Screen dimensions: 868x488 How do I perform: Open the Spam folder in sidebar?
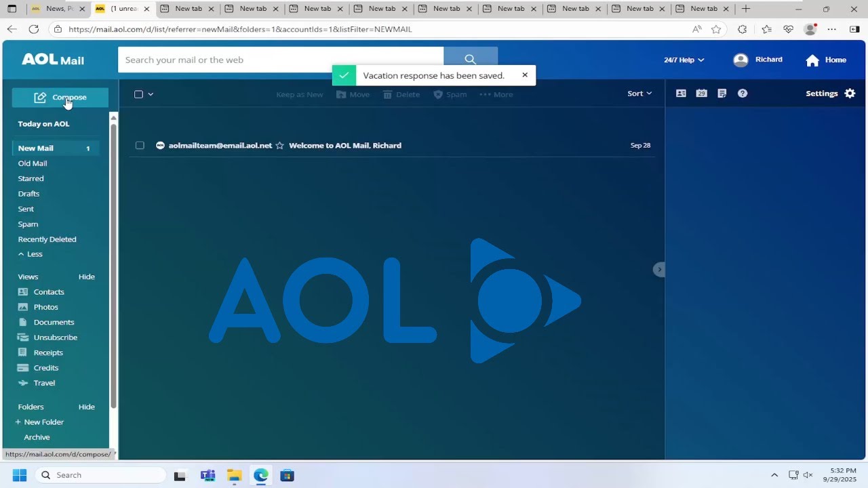pos(28,224)
